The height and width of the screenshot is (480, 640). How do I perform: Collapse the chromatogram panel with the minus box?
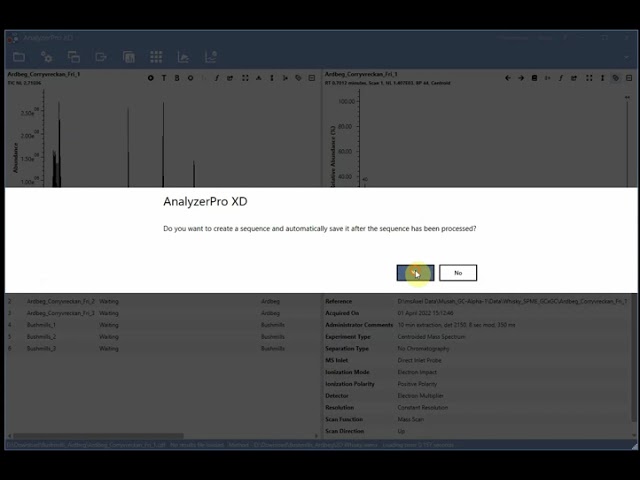click(x=312, y=78)
